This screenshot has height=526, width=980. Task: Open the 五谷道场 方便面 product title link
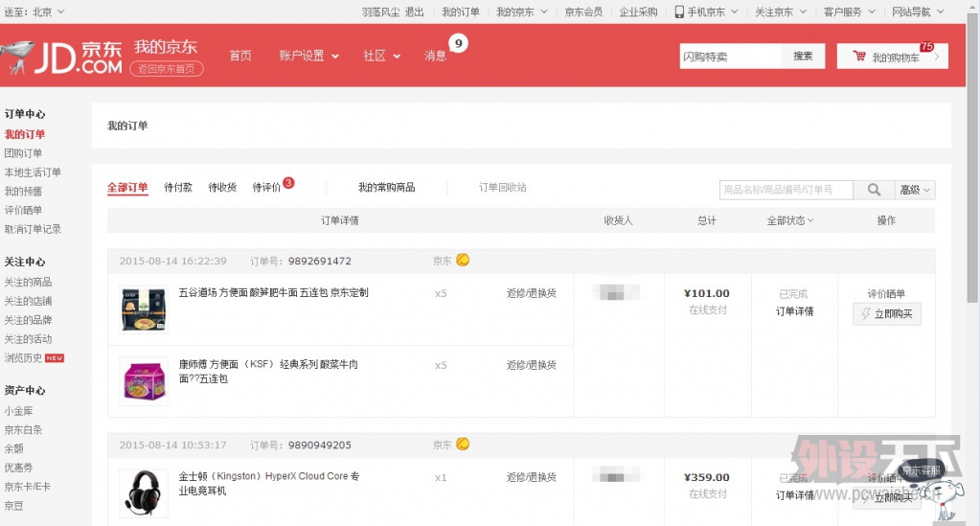coord(273,292)
